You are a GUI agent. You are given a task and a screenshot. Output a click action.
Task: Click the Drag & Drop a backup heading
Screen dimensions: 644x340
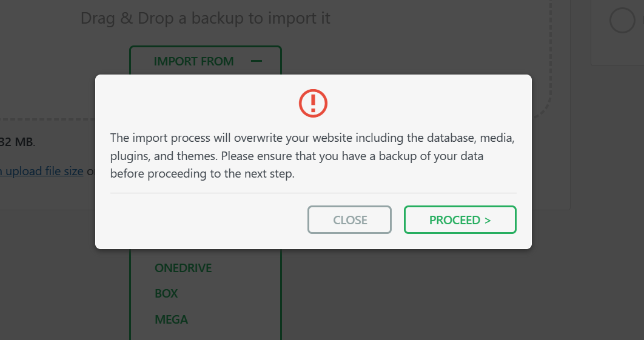(x=206, y=18)
